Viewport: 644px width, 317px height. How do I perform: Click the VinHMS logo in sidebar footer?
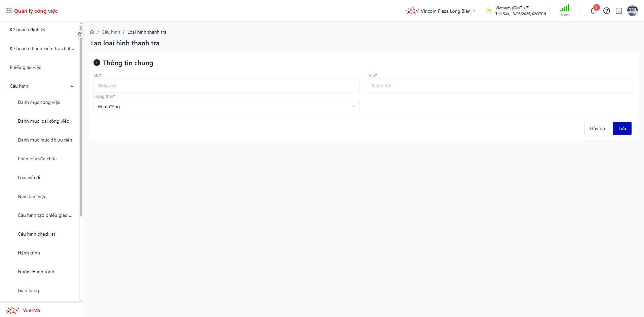(x=12, y=310)
